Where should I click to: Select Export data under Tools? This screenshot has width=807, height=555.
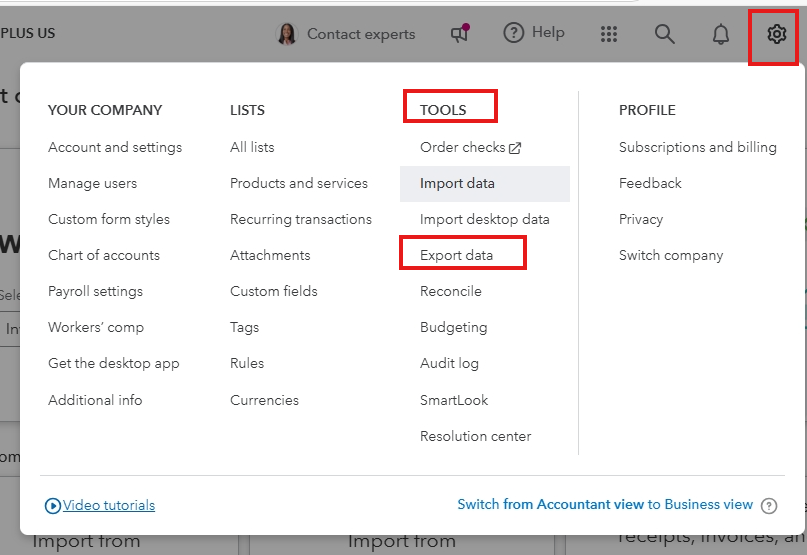tap(456, 255)
